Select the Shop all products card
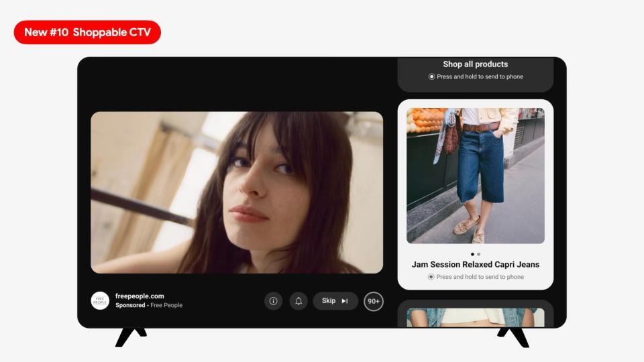Image resolution: width=644 pixels, height=362 pixels. click(476, 74)
